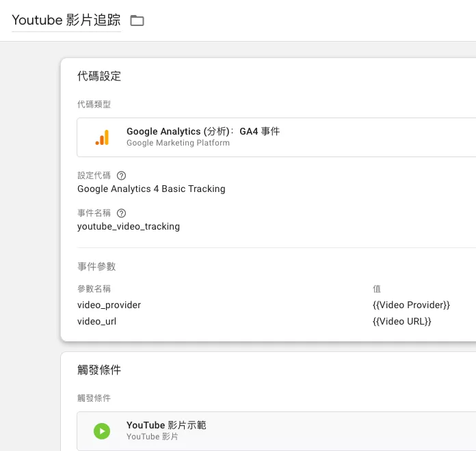Screen dimensions: 476x451
Task: Click the 值 column header
Action: coord(377,289)
